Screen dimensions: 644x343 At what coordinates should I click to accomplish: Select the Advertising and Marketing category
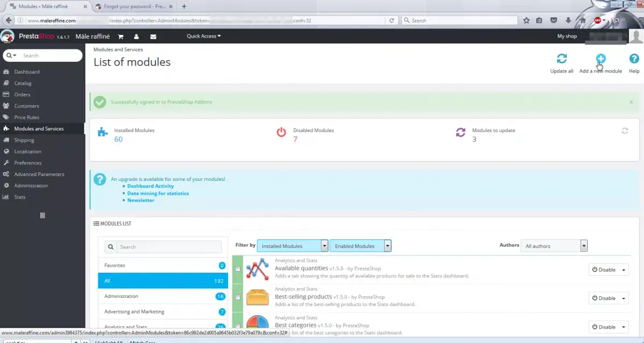[x=162, y=312]
